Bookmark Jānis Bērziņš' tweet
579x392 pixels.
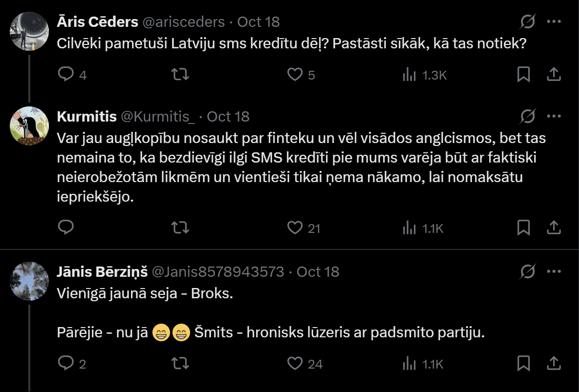pos(523,363)
